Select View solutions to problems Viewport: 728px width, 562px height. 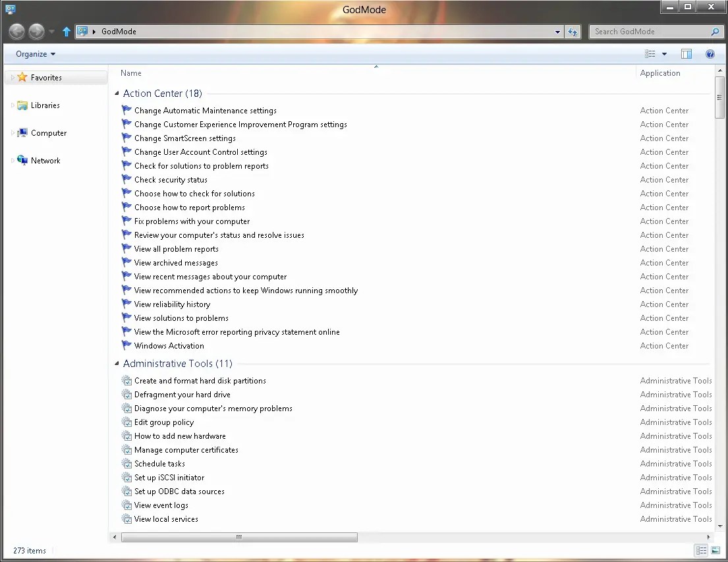point(181,318)
